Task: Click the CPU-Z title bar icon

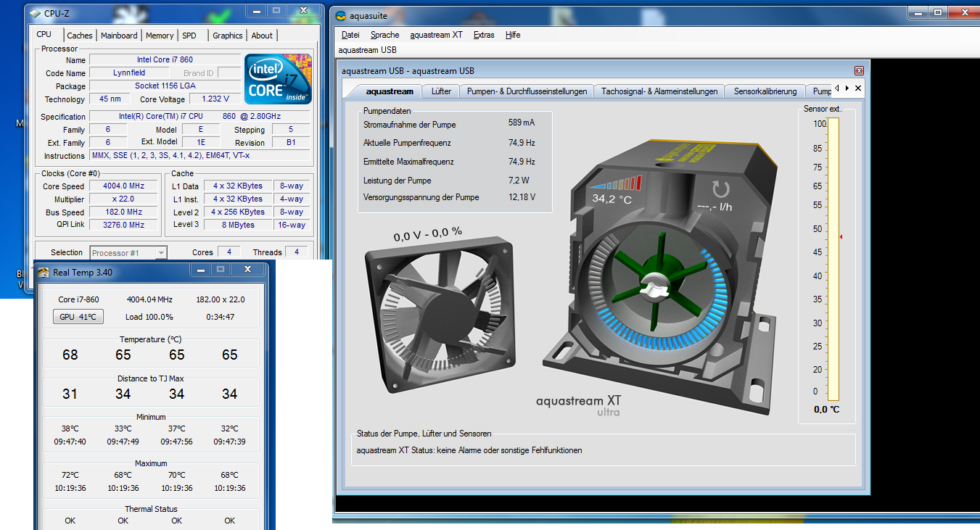Action: 36,12
